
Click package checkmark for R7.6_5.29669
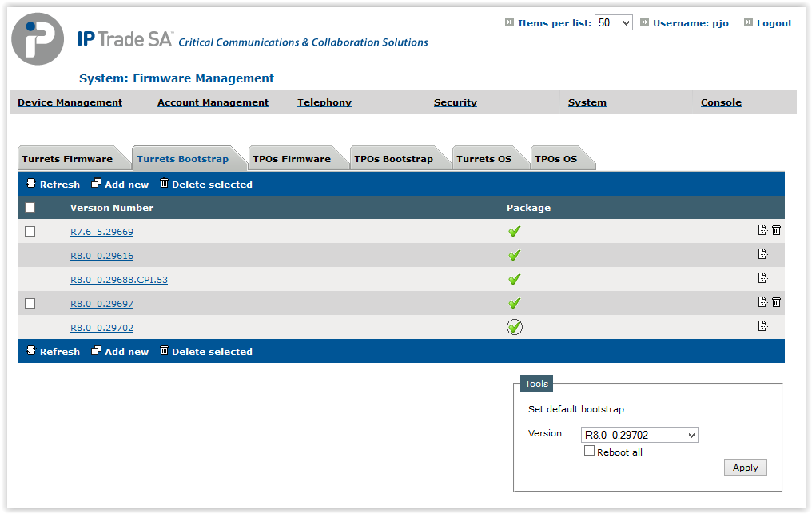[514, 232]
